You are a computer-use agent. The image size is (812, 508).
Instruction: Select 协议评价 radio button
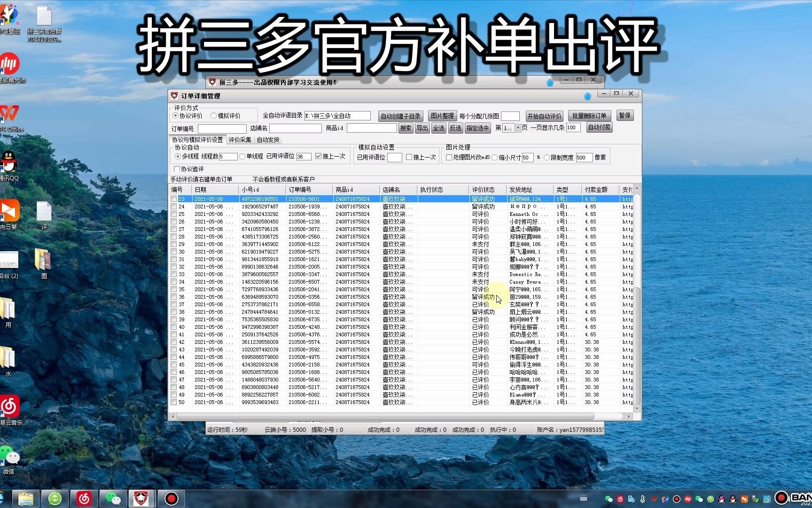[188, 116]
